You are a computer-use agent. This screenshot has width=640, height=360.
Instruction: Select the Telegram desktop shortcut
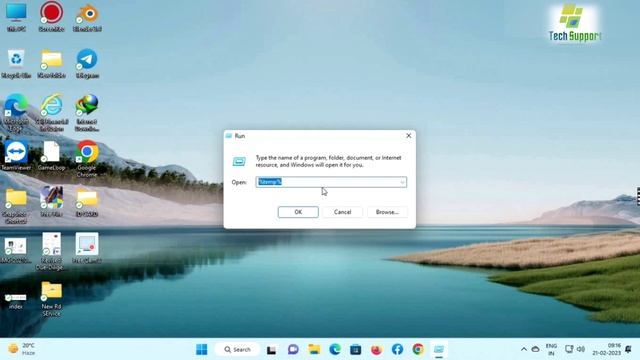[x=87, y=64]
